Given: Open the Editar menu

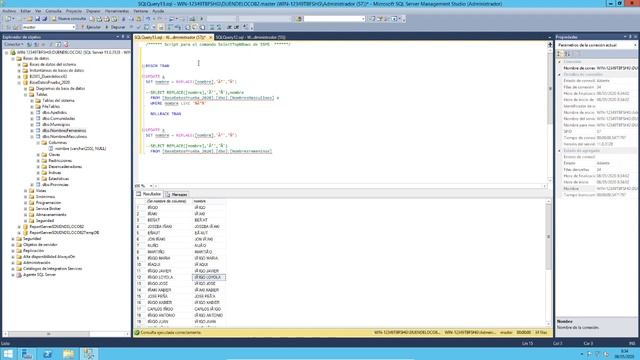Looking at the screenshot, I should tap(25, 11).
